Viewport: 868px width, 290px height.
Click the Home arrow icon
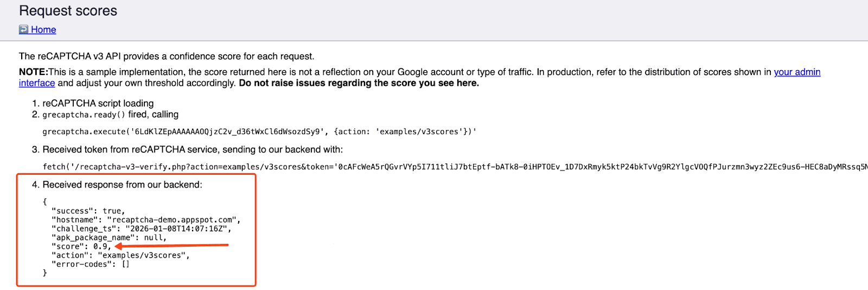(23, 29)
